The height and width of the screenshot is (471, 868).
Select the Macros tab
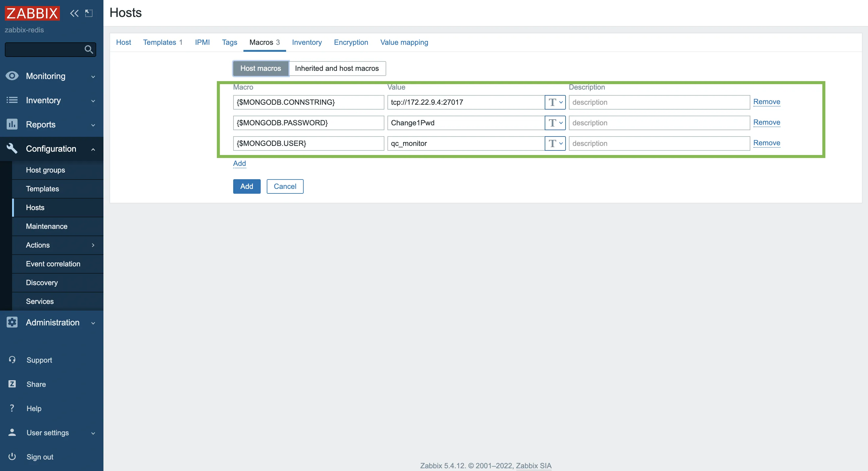(x=265, y=42)
